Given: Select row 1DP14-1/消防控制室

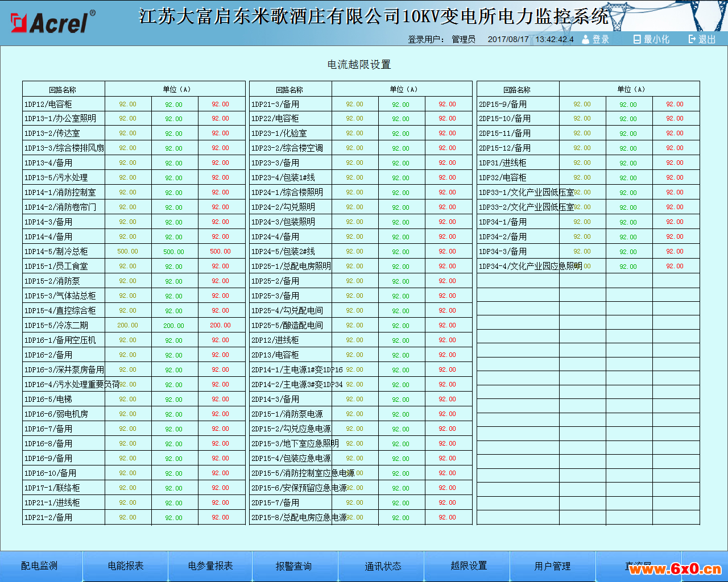Looking at the screenshot, I should (x=134, y=193).
